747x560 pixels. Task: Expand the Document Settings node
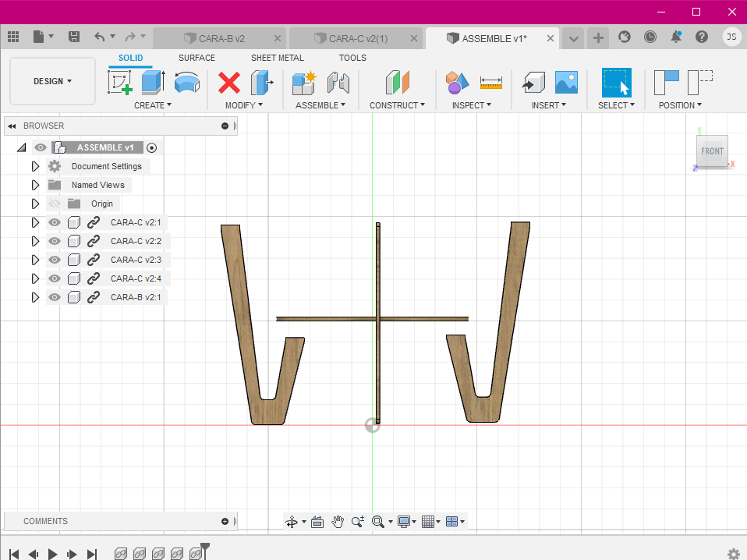(x=35, y=166)
